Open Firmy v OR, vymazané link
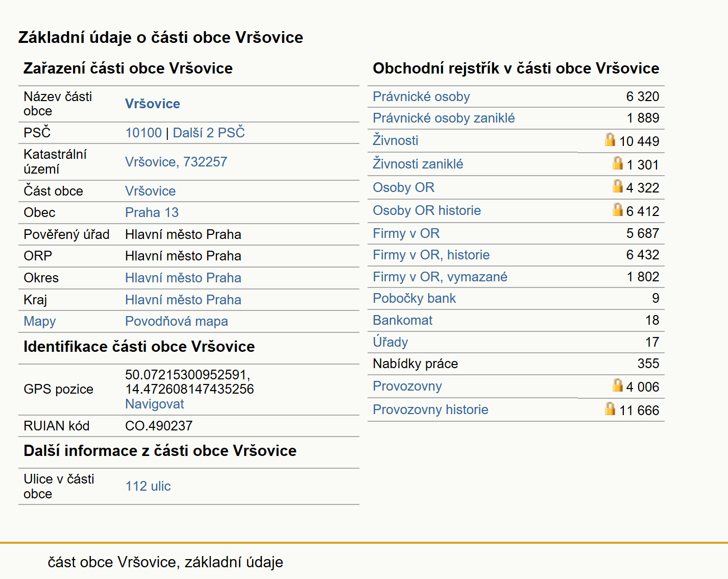Image resolution: width=728 pixels, height=579 pixels. [x=440, y=277]
